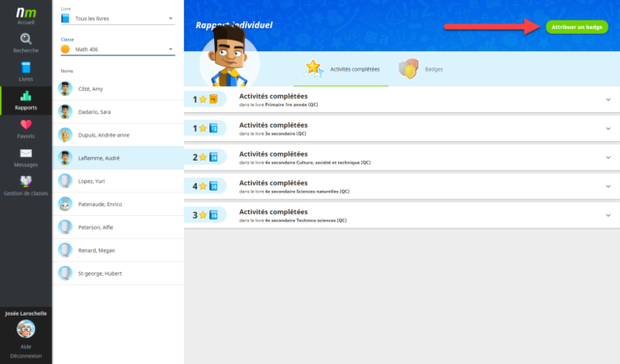Click the large student avatar in report header
This screenshot has width=620, height=364.
(230, 57)
